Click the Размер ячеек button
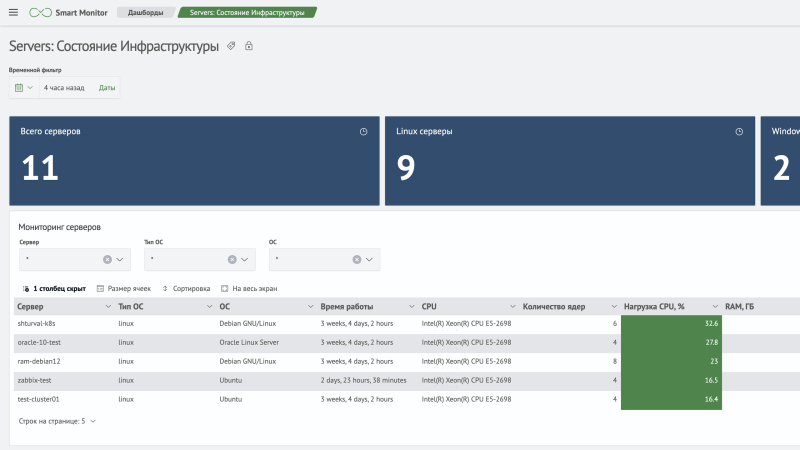Viewport: 800px width, 450px height. coord(124,289)
